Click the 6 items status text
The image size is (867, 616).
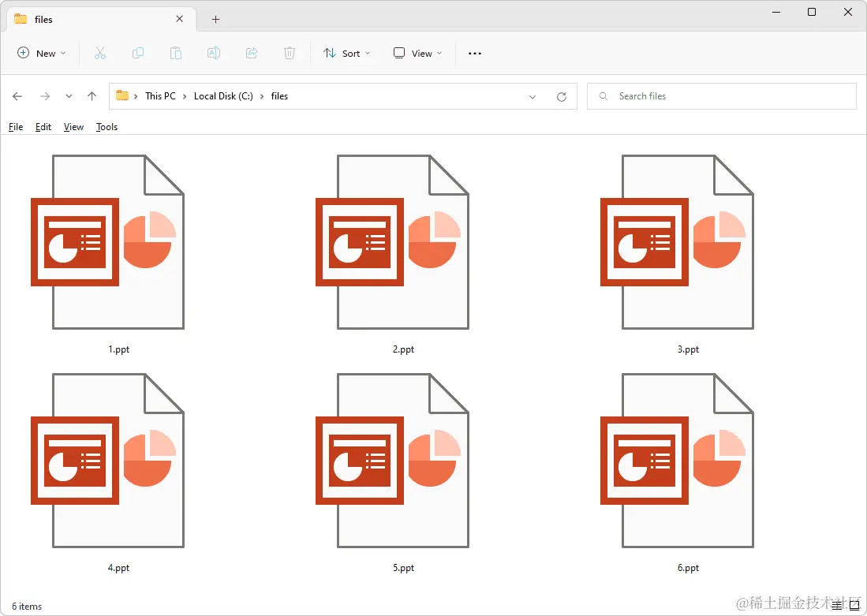click(27, 607)
